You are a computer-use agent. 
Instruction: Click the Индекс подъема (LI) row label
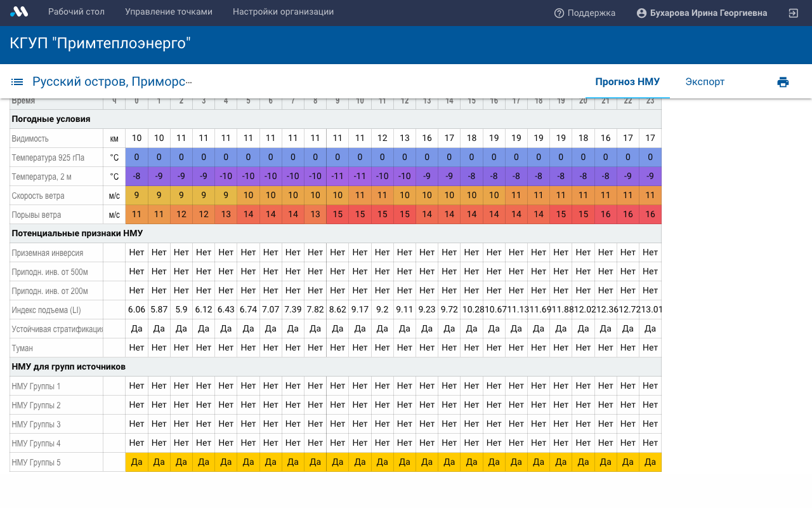46,310
